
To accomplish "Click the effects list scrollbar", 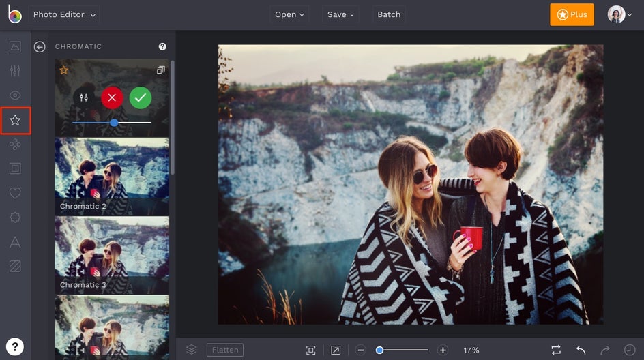I will 173,117.
